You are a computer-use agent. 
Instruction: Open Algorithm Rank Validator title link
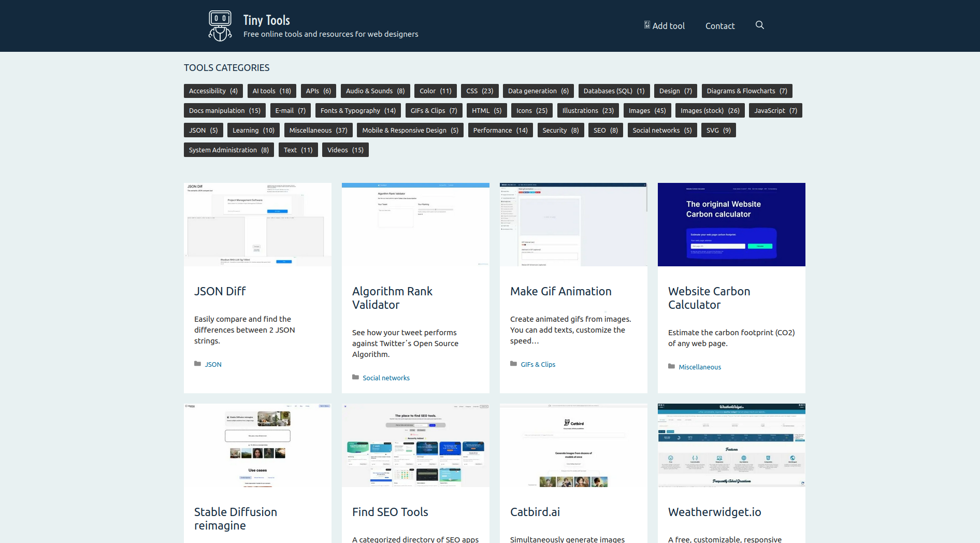pyautogui.click(x=392, y=298)
